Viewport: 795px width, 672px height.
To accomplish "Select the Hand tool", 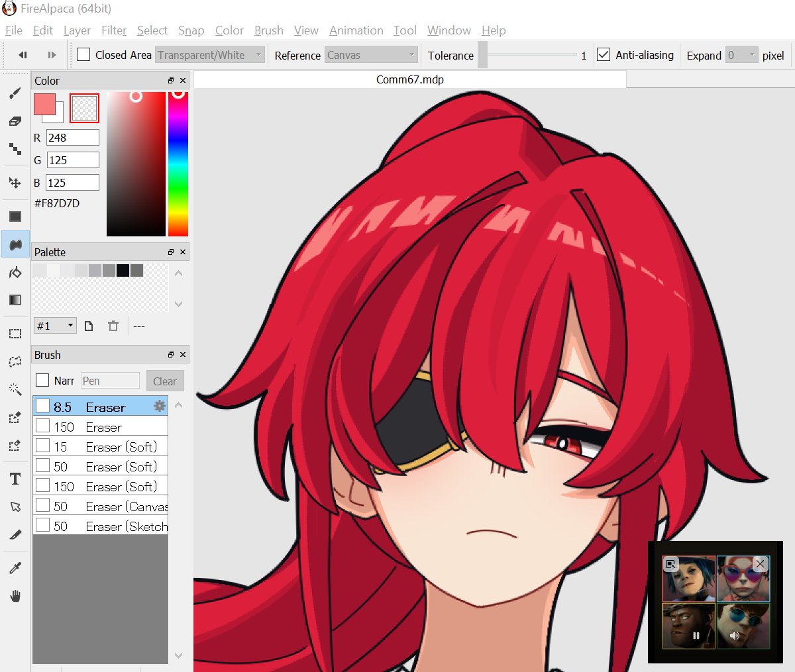I will point(15,596).
